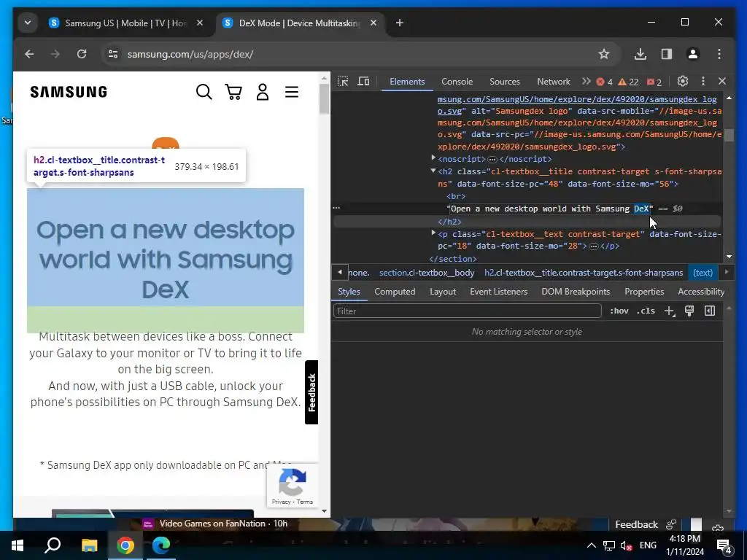Open the row actions ellipsis beside selected node
Screen dimensions: 747x560
click(x=336, y=208)
